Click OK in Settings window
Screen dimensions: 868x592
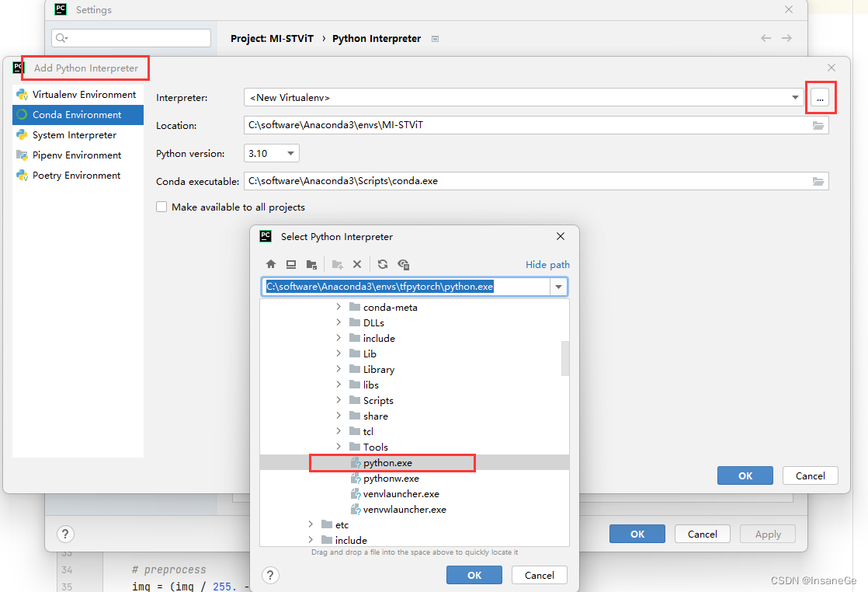coord(637,534)
